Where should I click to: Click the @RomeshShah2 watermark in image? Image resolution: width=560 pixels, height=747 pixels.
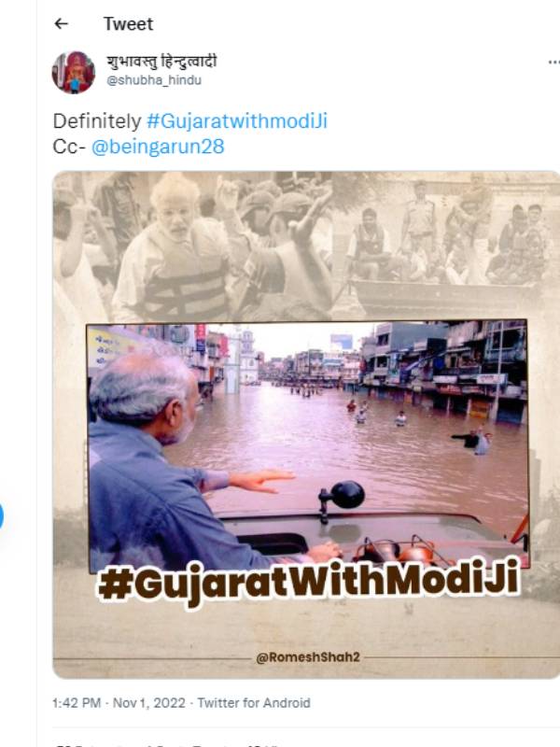point(308,657)
